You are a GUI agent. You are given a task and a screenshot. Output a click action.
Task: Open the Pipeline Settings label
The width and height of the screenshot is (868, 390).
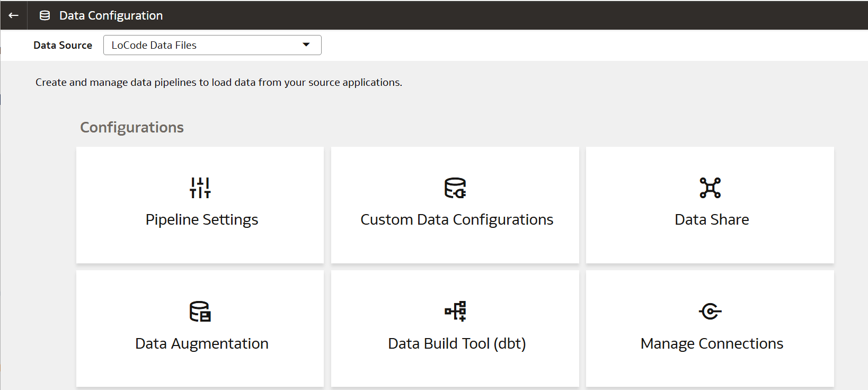point(202,219)
